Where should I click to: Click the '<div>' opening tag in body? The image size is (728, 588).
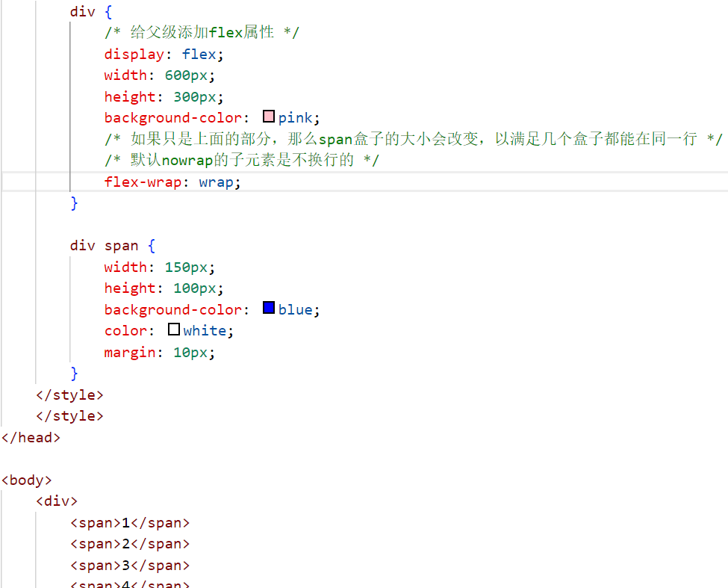coord(57,501)
